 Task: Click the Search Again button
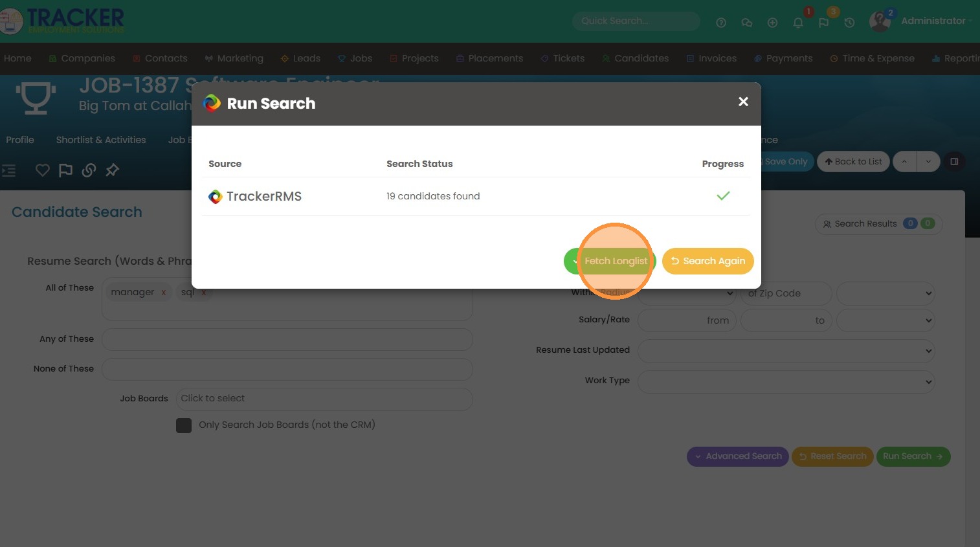707,261
